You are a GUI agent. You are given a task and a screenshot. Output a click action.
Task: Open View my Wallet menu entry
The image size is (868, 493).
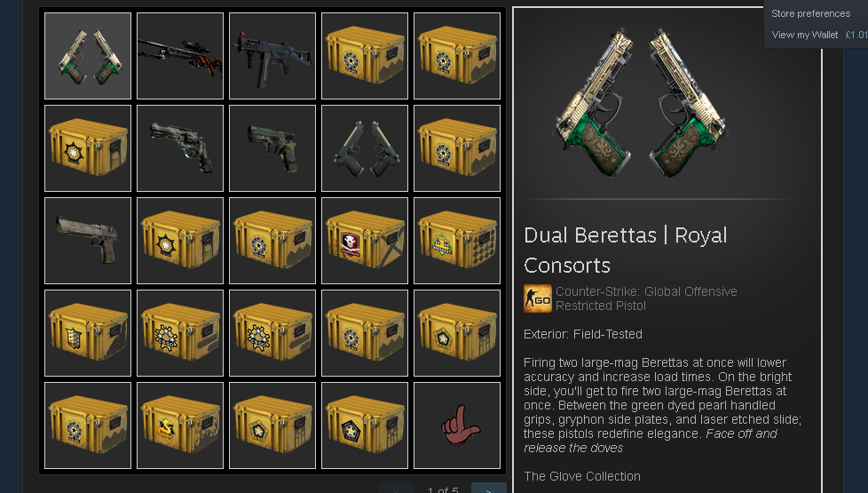coord(804,35)
